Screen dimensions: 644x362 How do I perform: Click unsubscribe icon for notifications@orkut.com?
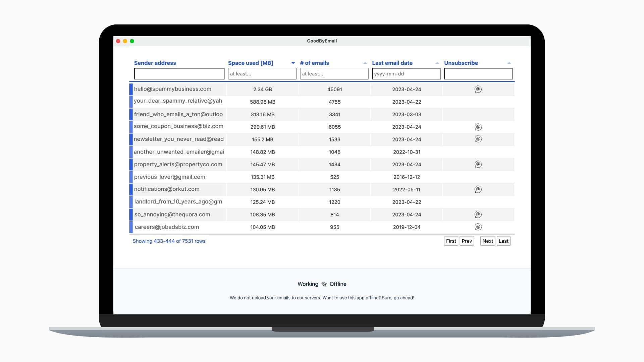click(x=478, y=189)
